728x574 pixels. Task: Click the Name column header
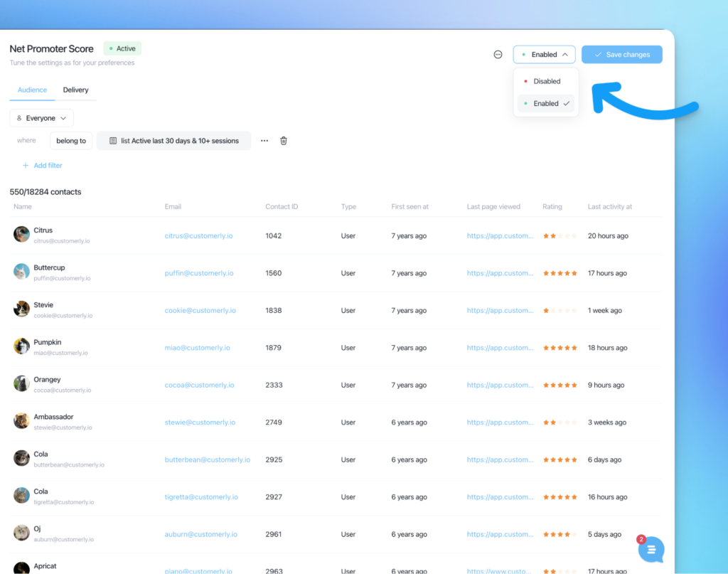click(x=23, y=207)
